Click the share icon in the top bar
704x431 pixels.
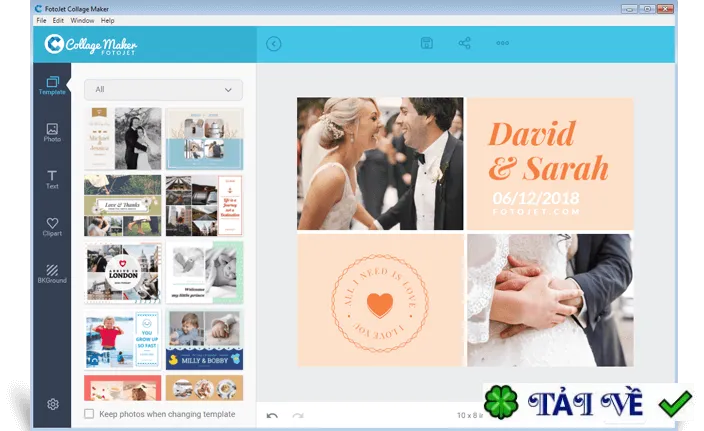tap(465, 43)
